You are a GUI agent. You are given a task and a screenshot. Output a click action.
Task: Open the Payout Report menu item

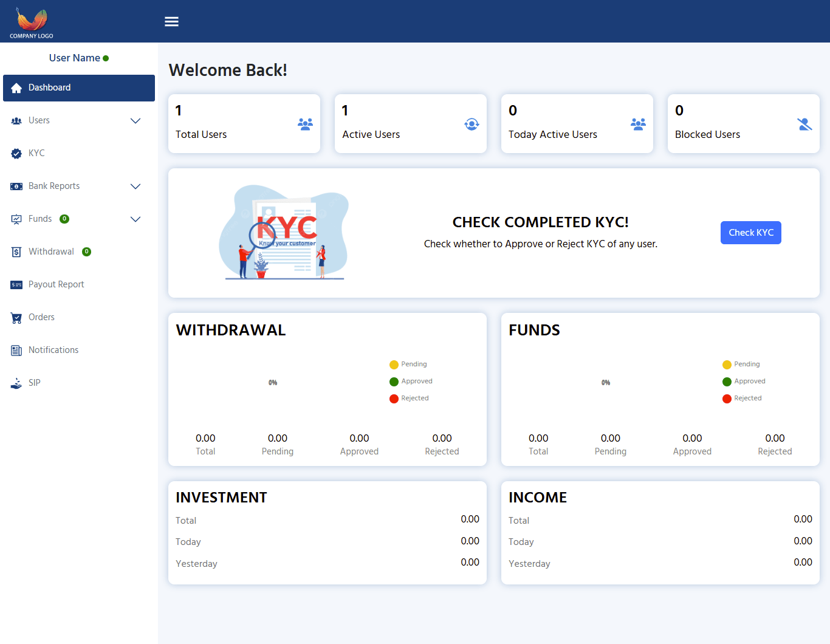tap(56, 285)
